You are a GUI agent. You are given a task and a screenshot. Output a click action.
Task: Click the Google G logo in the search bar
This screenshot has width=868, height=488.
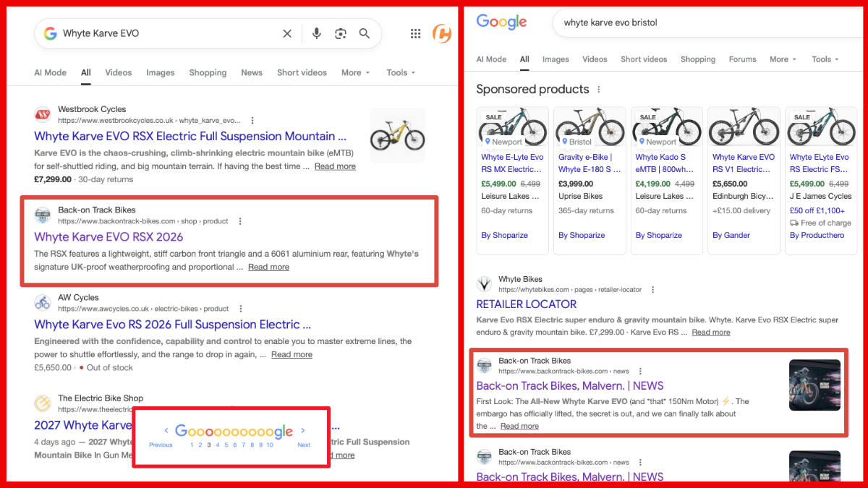(x=50, y=33)
